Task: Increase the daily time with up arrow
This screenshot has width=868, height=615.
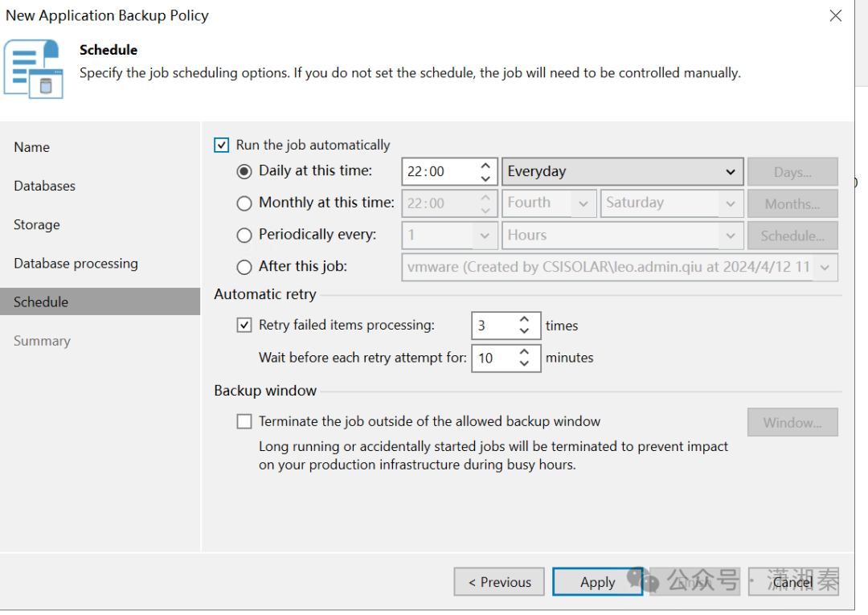Action: click(x=485, y=166)
